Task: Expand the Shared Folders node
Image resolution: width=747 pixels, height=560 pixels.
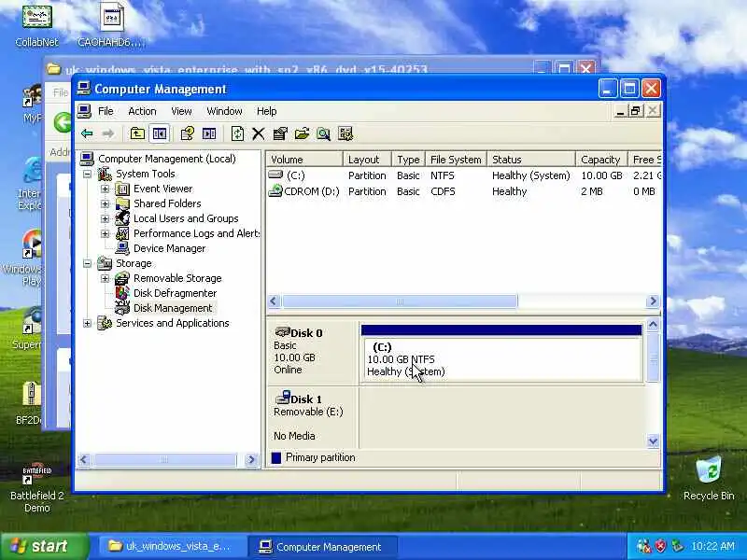Action: click(105, 203)
